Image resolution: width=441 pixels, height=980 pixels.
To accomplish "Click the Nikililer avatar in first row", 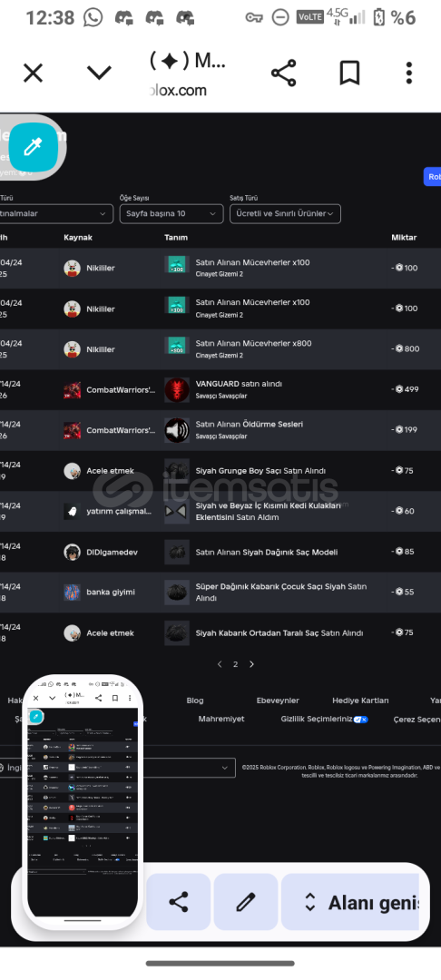I will [x=72, y=268].
